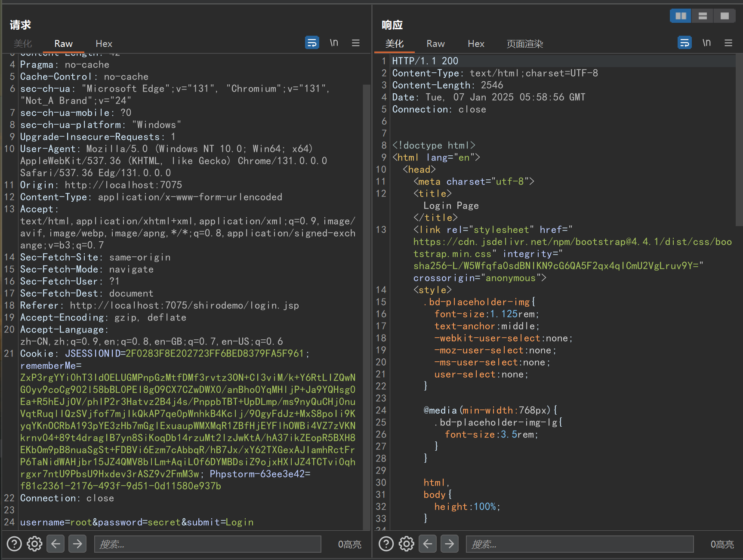The height and width of the screenshot is (560, 743).
Task: Select side-by-side layout icon at top right
Action: (681, 16)
